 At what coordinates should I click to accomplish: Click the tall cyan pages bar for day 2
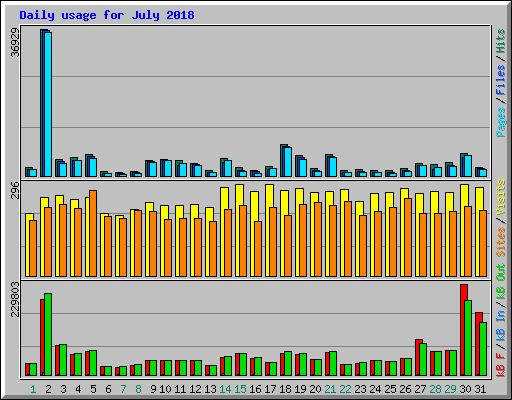coord(48,104)
